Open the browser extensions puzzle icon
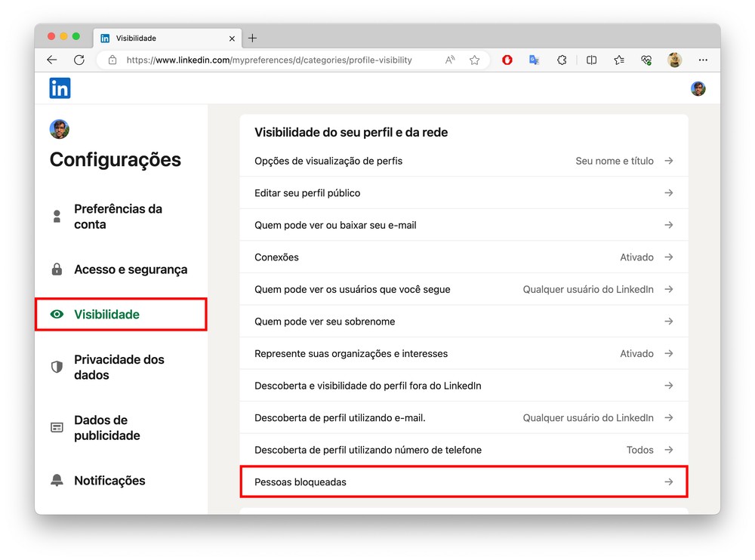 (562, 60)
